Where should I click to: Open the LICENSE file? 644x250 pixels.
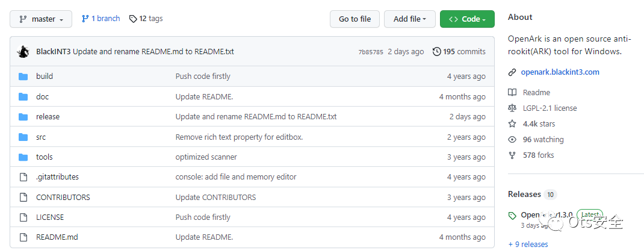50,217
